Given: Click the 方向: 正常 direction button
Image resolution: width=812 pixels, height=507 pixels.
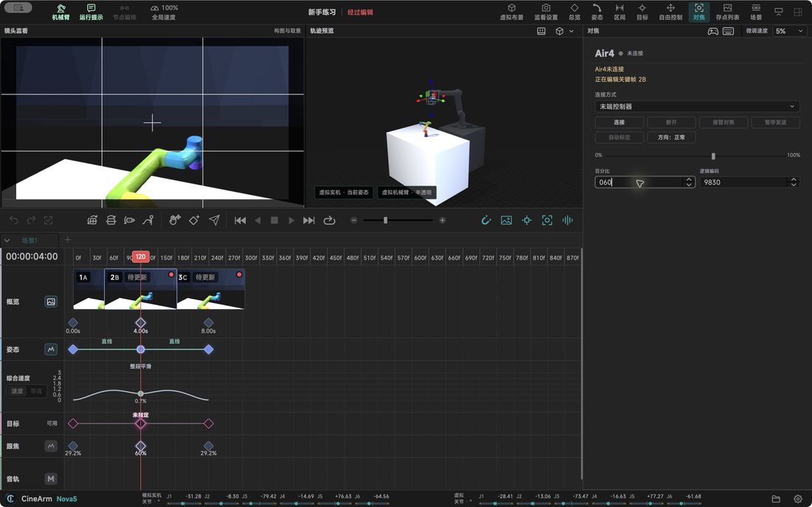Looking at the screenshot, I should tap(671, 137).
